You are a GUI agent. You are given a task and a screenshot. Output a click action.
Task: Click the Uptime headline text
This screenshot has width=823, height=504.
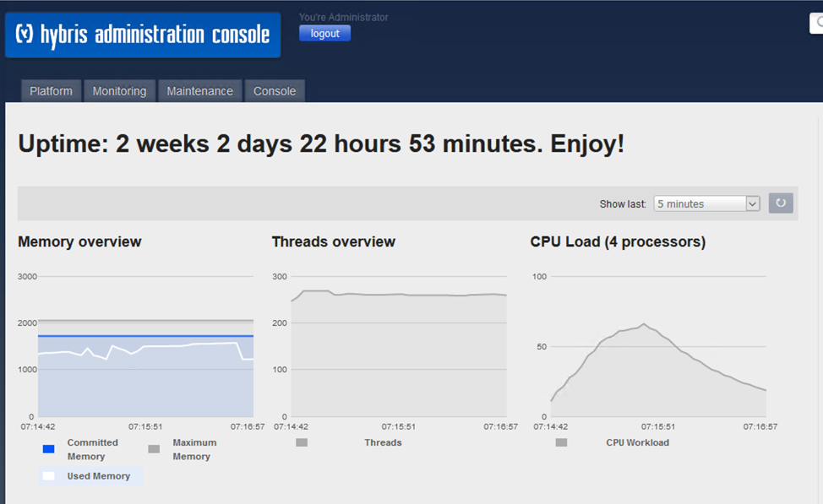tap(321, 144)
